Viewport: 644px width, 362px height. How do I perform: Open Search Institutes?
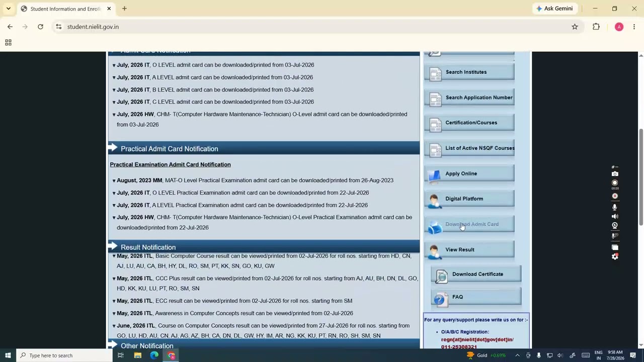click(469, 73)
